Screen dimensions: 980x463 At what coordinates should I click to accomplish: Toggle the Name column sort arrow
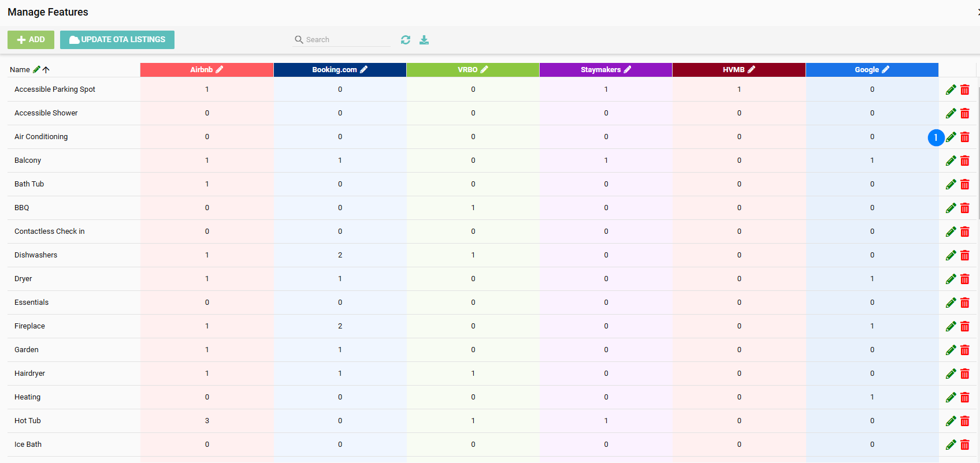(x=46, y=70)
